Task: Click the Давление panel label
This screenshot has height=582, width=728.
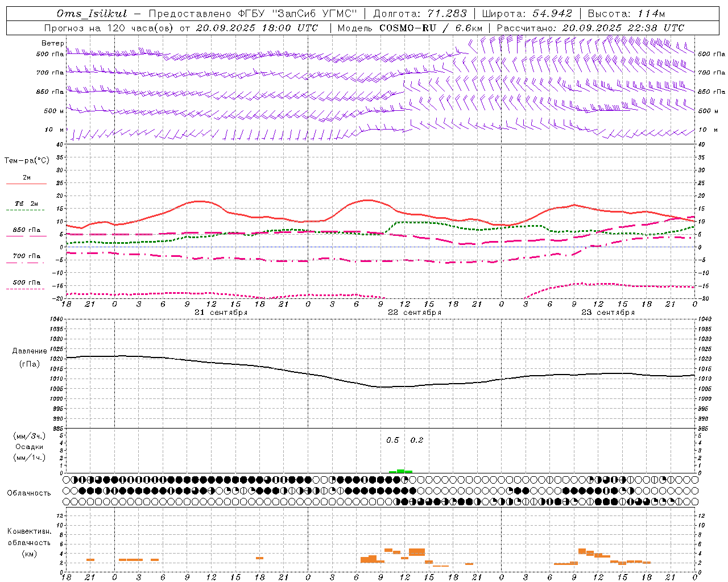Action: click(30, 351)
